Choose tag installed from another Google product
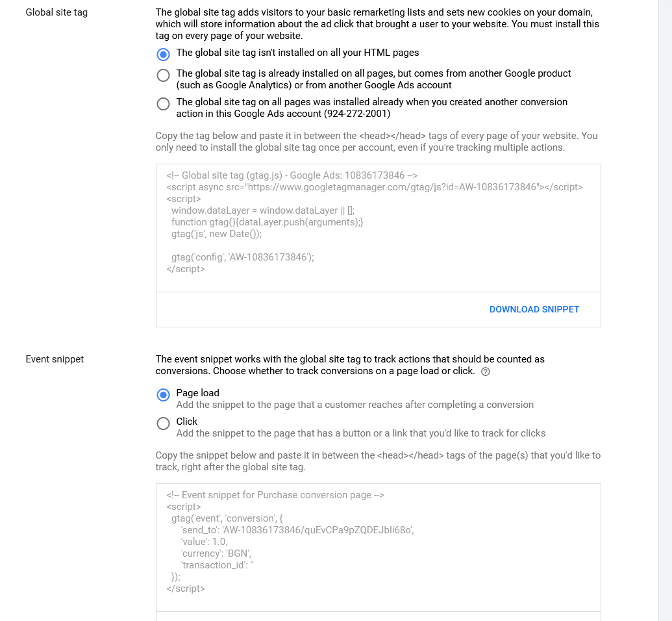 tap(163, 75)
